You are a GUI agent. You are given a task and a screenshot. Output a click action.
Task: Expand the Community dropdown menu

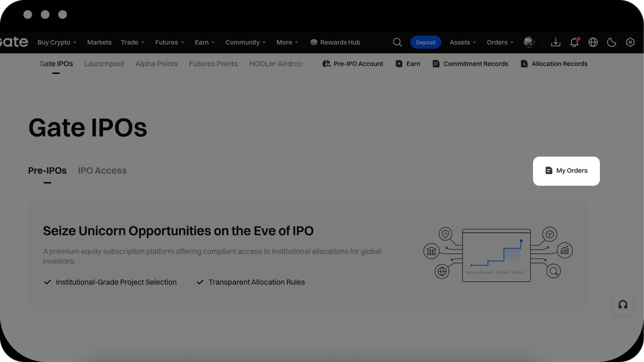[x=246, y=42]
